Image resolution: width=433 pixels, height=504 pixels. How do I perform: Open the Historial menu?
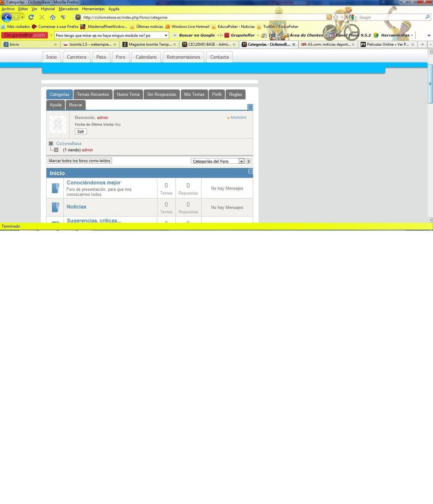48,9
